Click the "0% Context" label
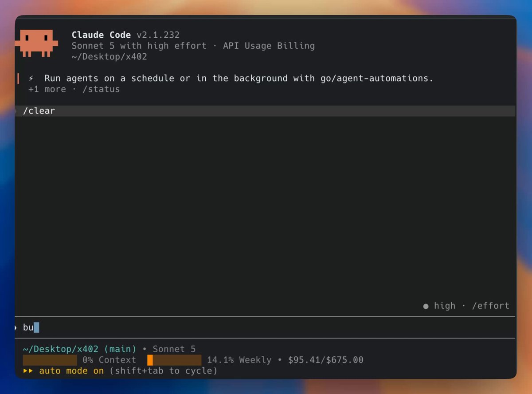The image size is (532, 394). 110,360
